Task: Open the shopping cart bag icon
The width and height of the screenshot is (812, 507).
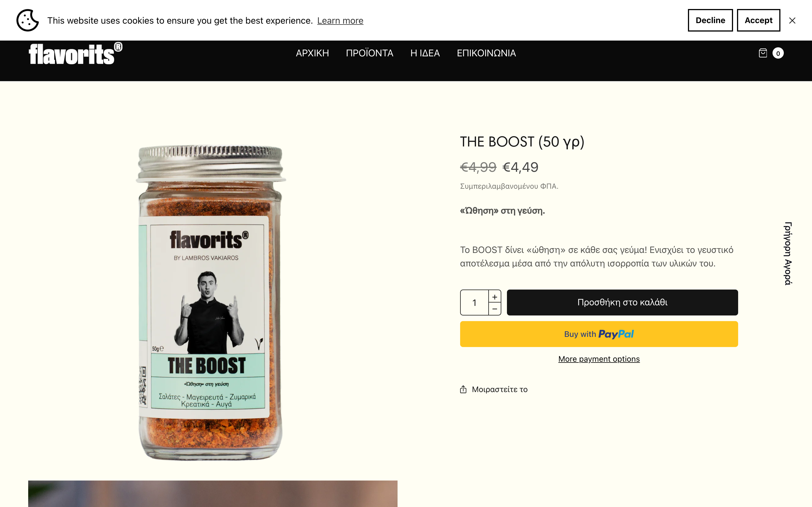Action: coord(762,53)
